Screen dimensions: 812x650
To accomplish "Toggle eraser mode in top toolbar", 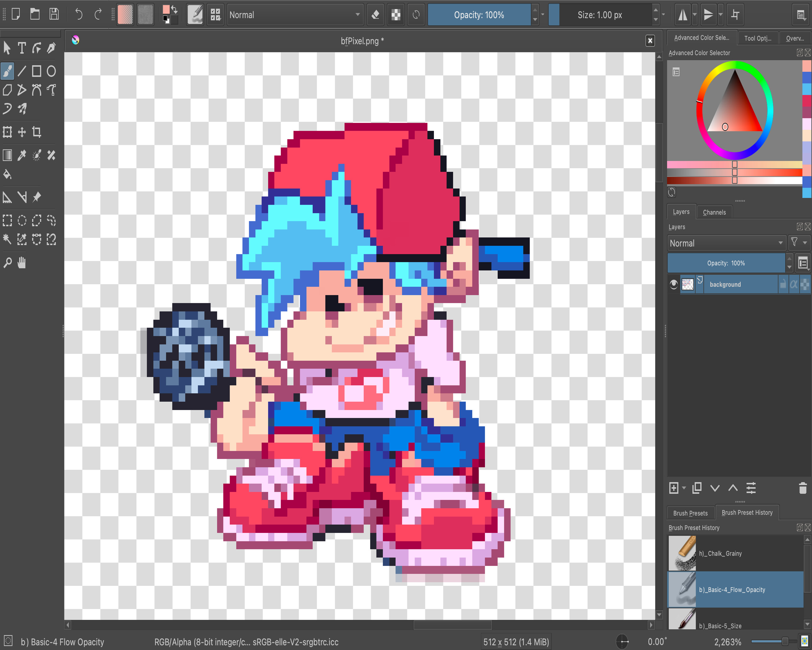I will [375, 15].
